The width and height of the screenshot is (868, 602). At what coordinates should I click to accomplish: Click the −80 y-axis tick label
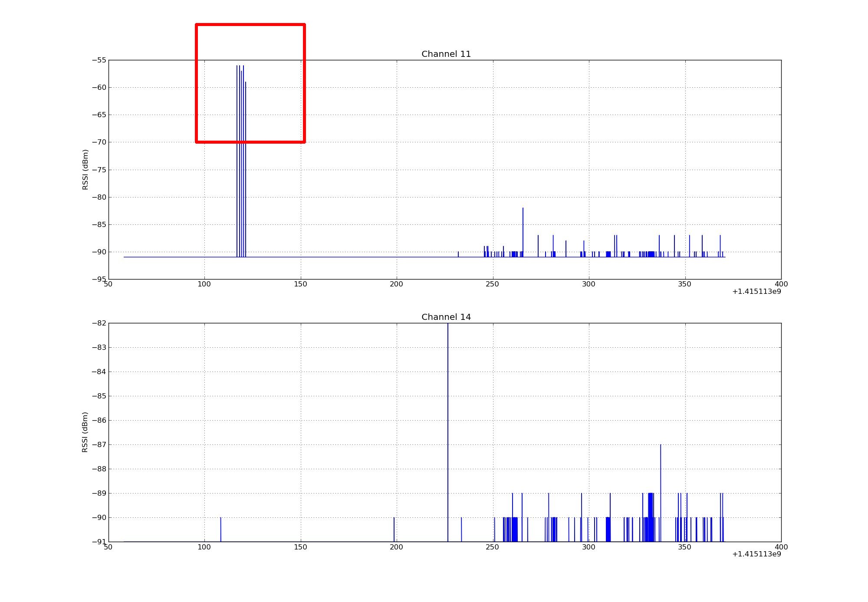(x=99, y=197)
